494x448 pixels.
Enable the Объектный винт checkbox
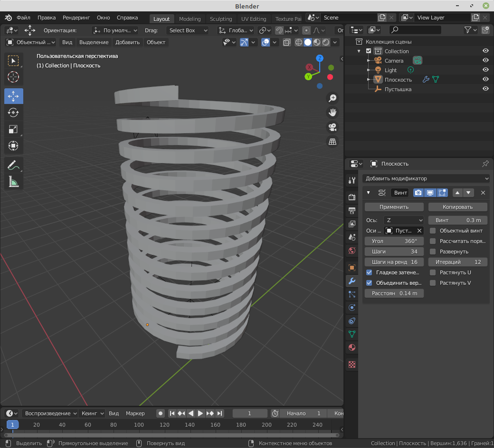[x=433, y=231]
